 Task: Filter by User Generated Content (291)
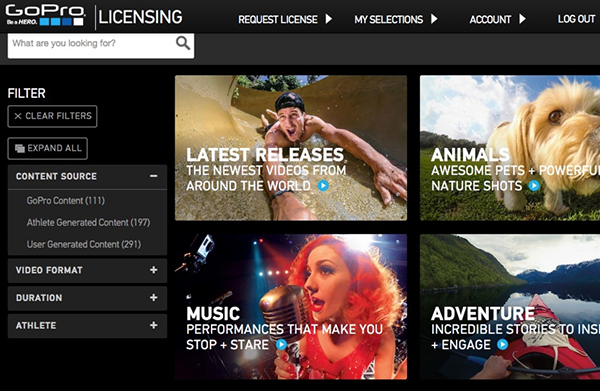tap(84, 244)
